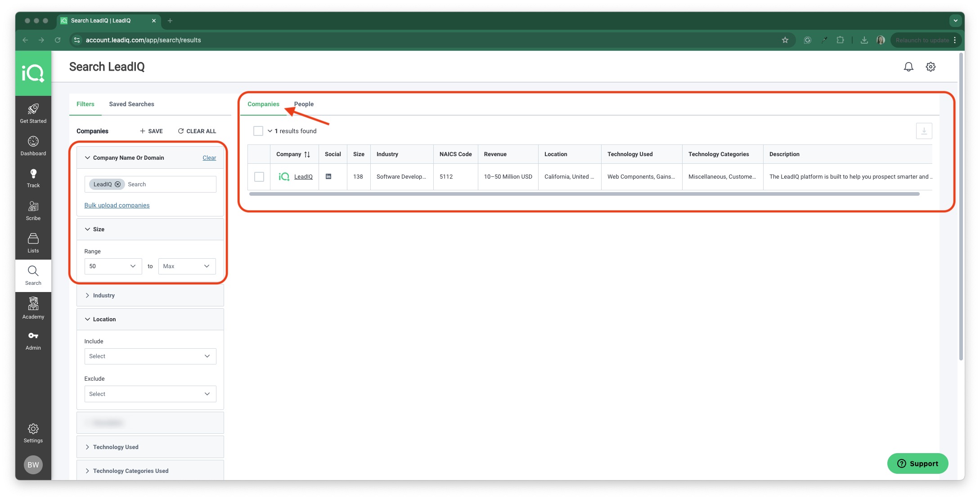Remove the LeadIQ filter chip
The height and width of the screenshot is (499, 980).
(117, 184)
